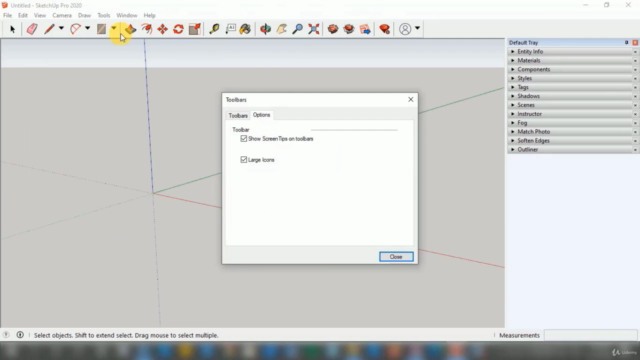This screenshot has height=360, width=640.
Task: Click the Measurements input box
Action: (590, 335)
